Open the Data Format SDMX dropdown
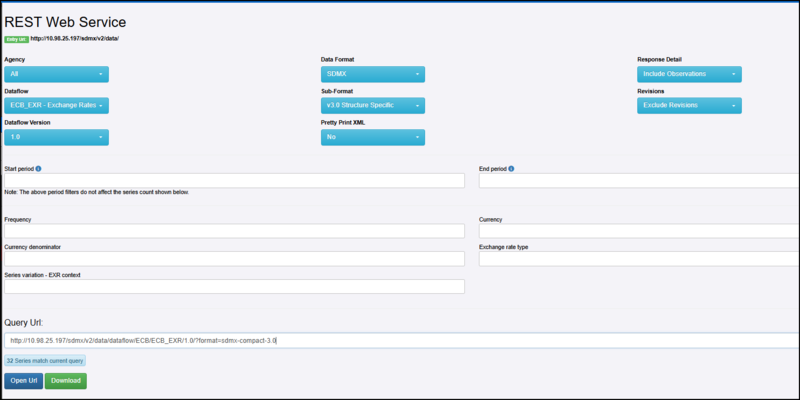This screenshot has height=400, width=800. point(373,74)
